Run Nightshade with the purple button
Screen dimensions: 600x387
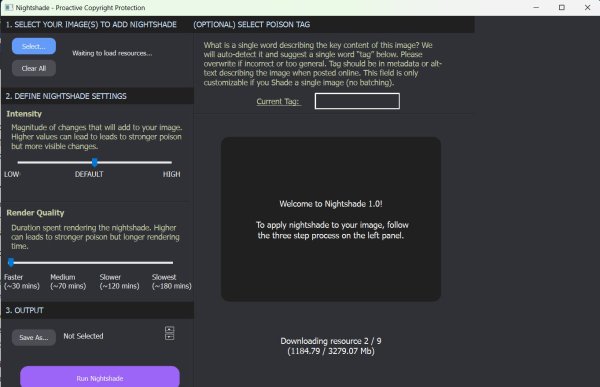(x=100, y=377)
